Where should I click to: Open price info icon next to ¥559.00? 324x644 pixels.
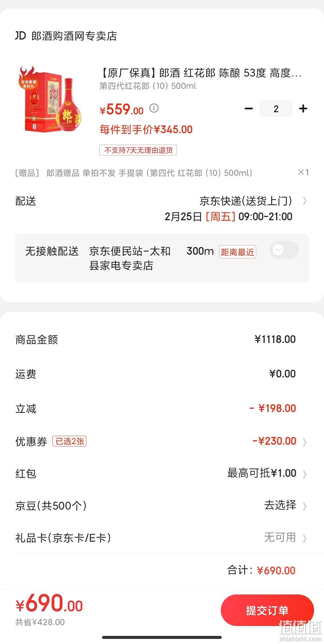pos(154,108)
